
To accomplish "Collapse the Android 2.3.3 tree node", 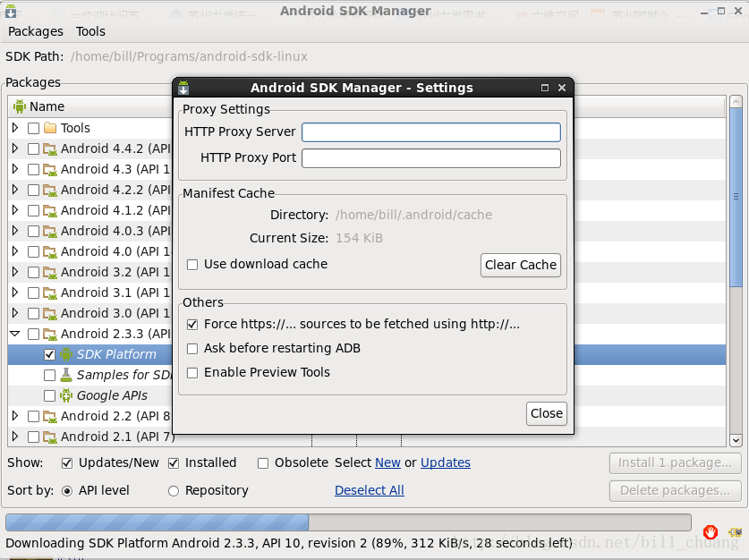I will point(15,334).
